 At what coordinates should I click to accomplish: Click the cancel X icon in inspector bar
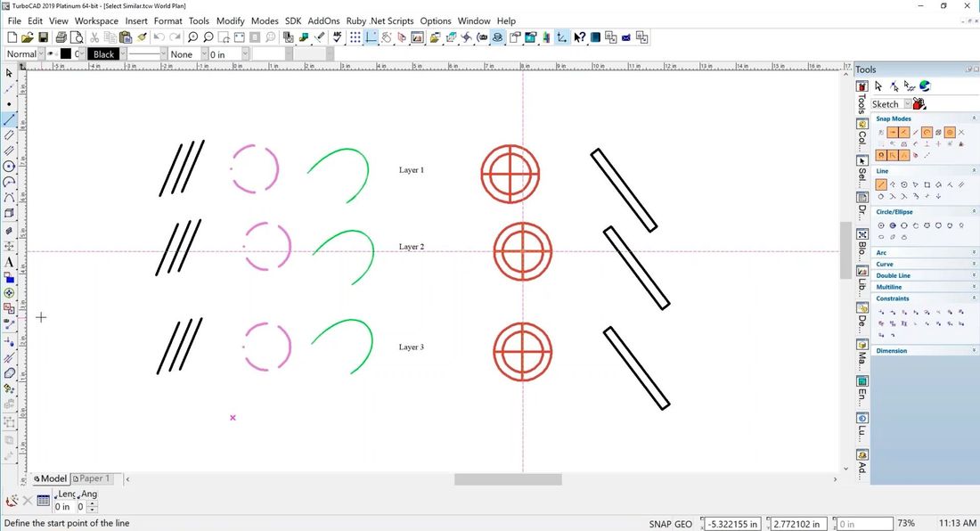28,501
